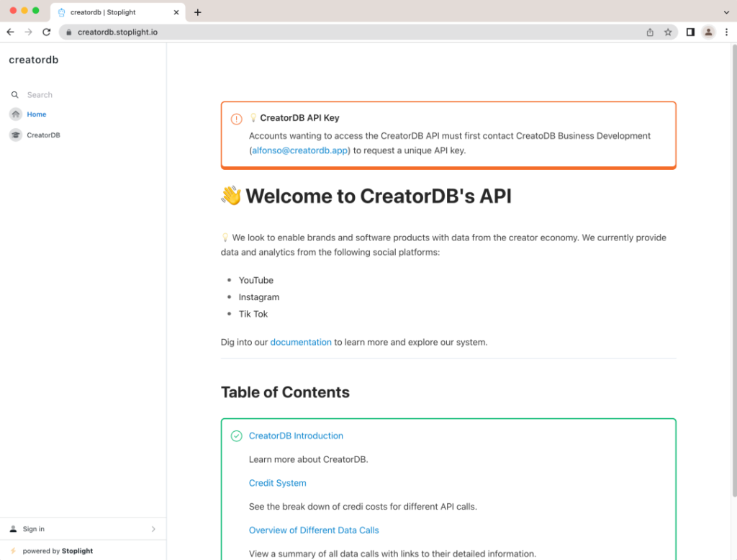Click the sidebar magnifier search icon
Screen dimensions: 737x560
coord(14,95)
